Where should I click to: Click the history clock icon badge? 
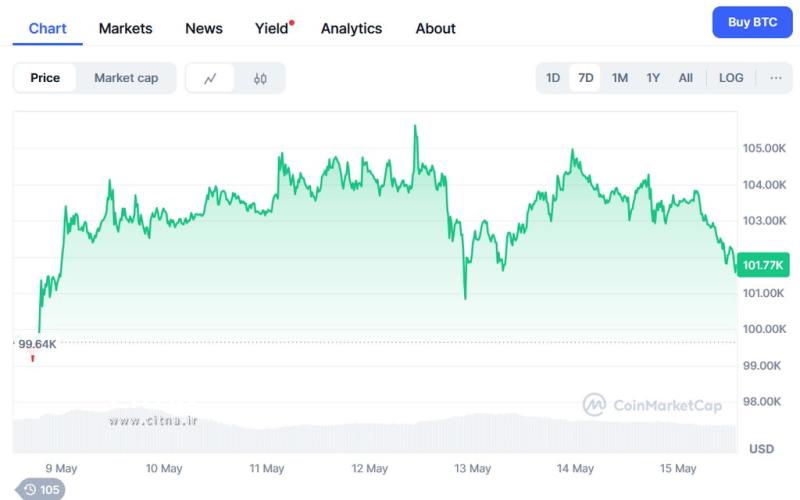pos(41,489)
